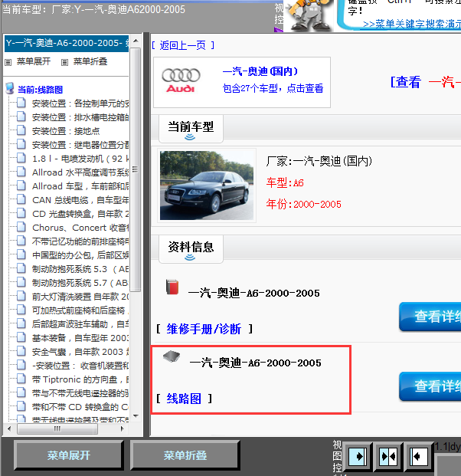Click tree panel scroll up arrow
Viewport: 461px width, 476px height.
pos(136,41)
